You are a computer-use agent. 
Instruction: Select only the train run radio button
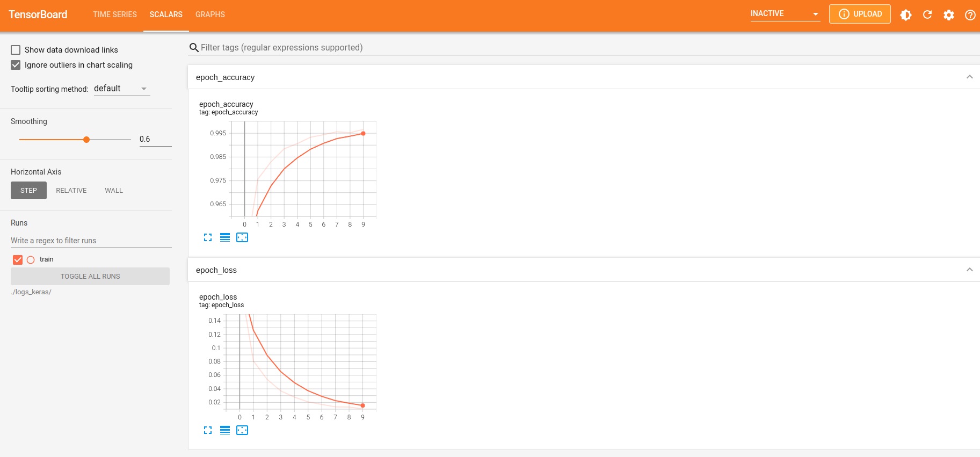[31, 260]
